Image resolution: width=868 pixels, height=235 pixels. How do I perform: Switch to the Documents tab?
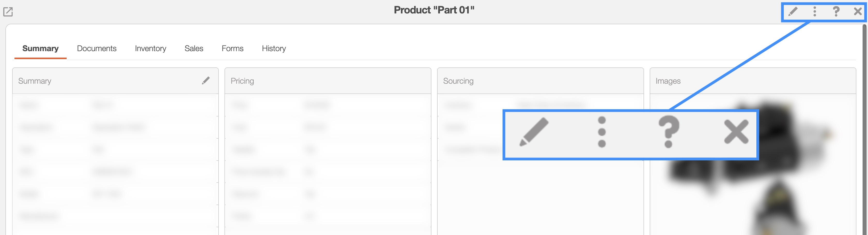97,49
